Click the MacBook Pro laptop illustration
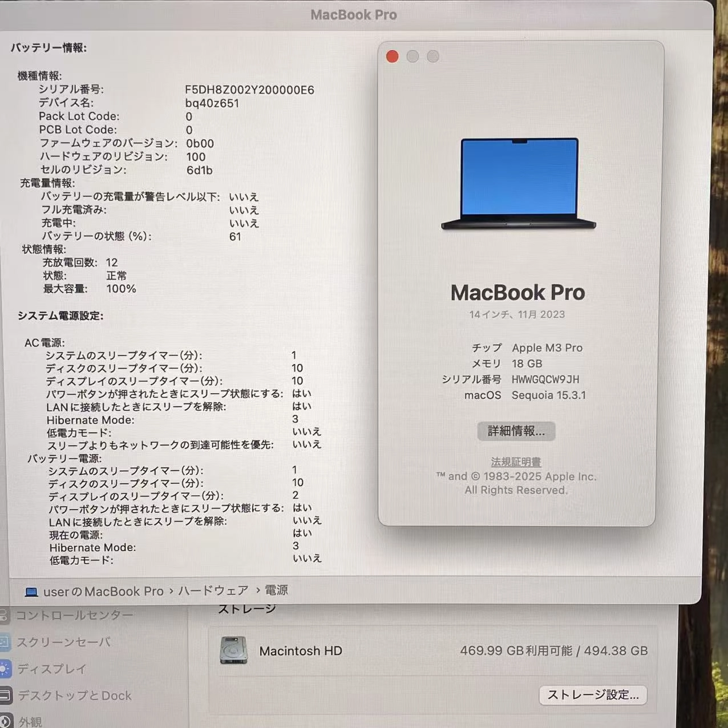Screen dimensions: 728x728 [x=519, y=184]
